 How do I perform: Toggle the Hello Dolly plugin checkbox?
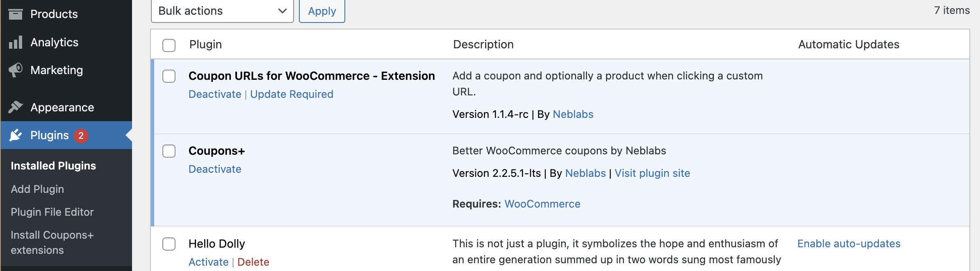tap(169, 244)
